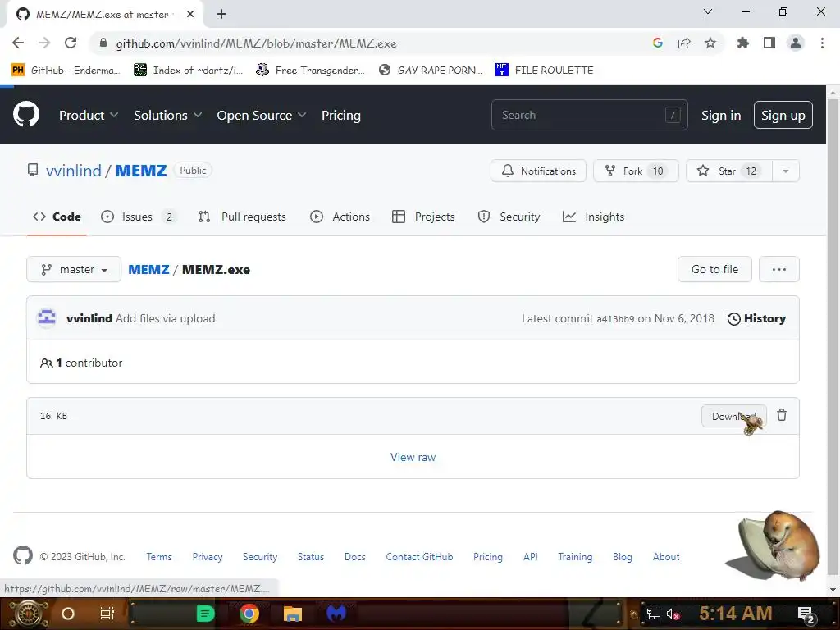Open the Insights tab
Viewport: 840px width, 630px height.
click(594, 217)
